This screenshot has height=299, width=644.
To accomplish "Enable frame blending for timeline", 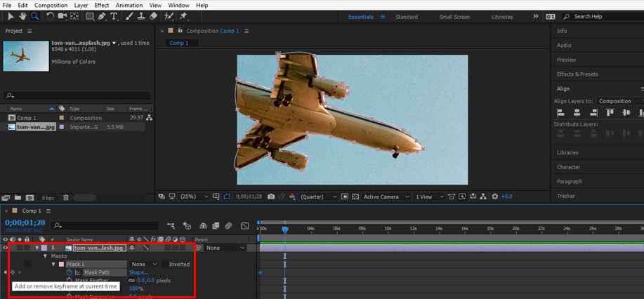I will coord(216,225).
